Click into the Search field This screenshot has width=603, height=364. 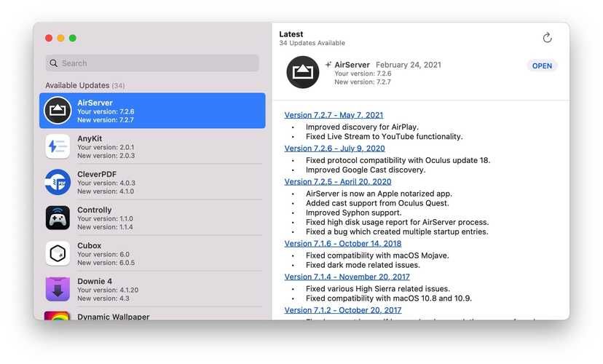(x=152, y=63)
